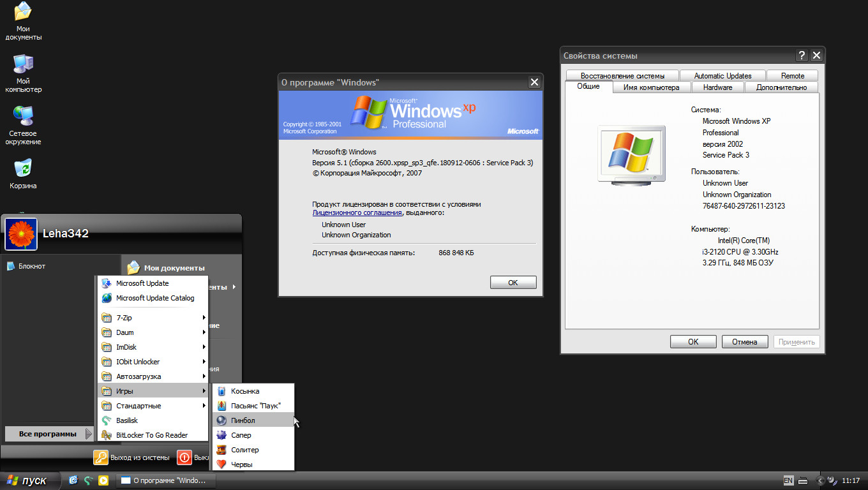The image size is (868, 490).
Task: Open the Лицензионного соглашения link
Action: click(x=357, y=212)
